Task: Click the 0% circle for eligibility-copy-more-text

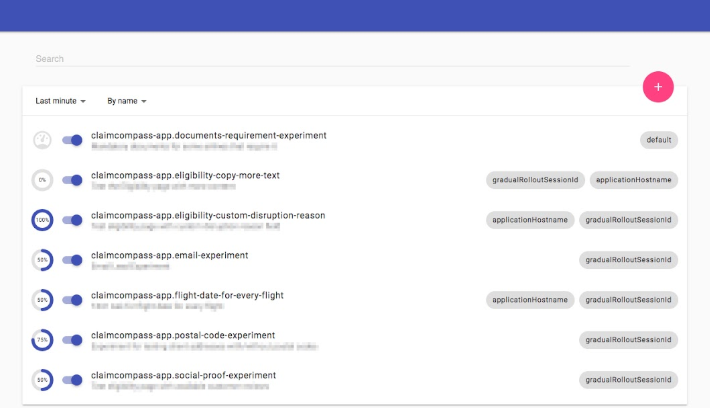Action: tap(42, 180)
